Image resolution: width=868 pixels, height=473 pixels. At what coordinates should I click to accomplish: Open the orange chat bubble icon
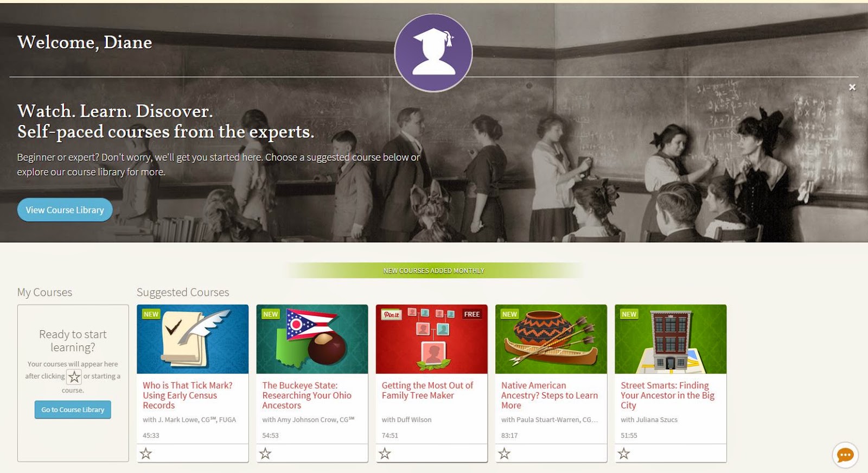tap(845, 455)
